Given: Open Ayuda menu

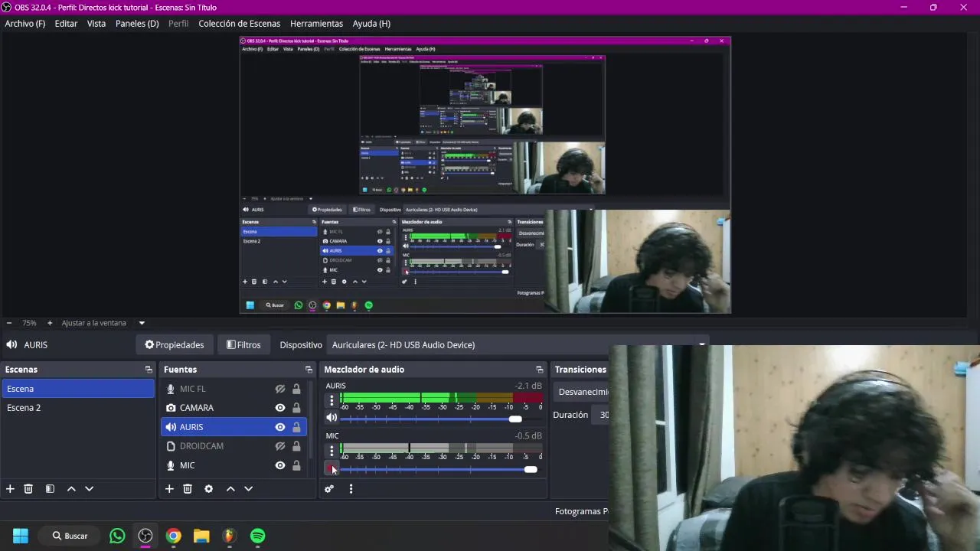Looking at the screenshot, I should pos(371,24).
